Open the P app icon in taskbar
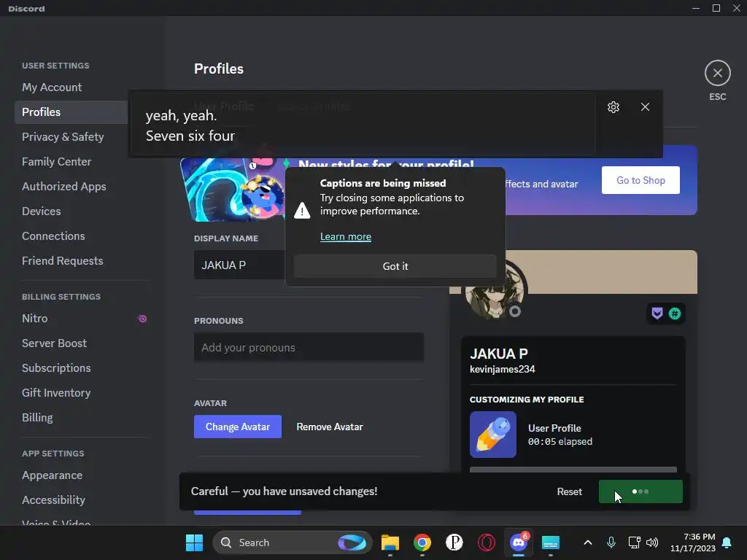 [x=454, y=542]
